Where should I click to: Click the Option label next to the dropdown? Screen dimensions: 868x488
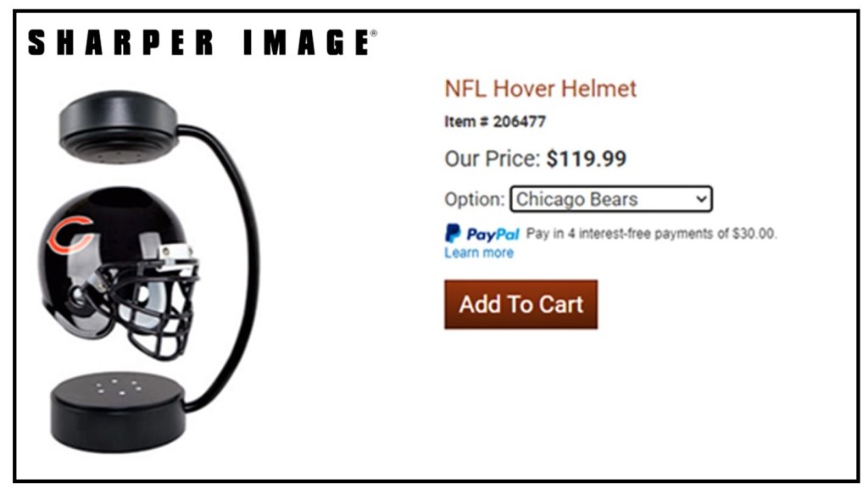(x=475, y=199)
